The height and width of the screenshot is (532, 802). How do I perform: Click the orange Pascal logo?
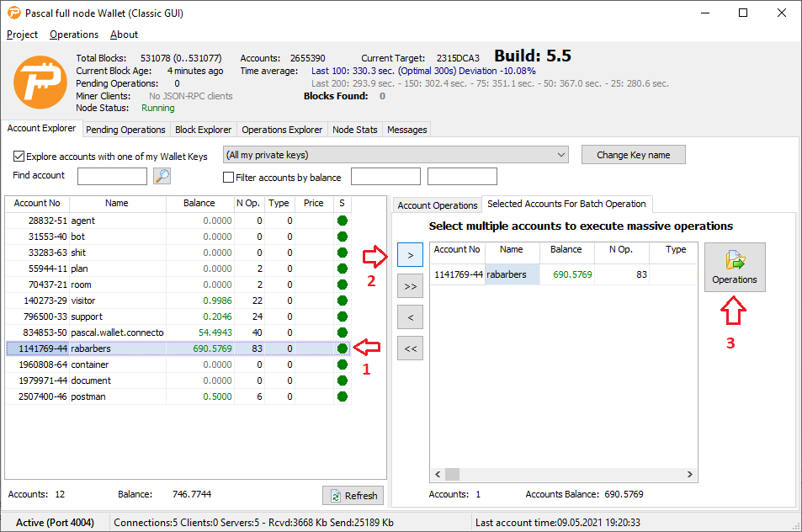pos(40,82)
